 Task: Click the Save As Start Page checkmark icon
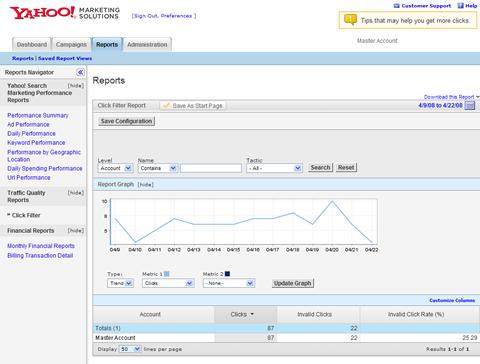point(166,105)
